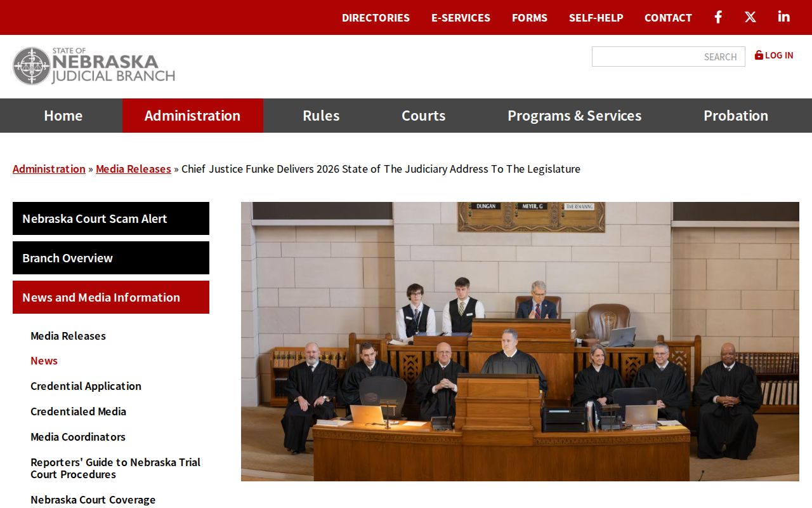Select News and Media Information section
812x508 pixels.
(x=111, y=297)
